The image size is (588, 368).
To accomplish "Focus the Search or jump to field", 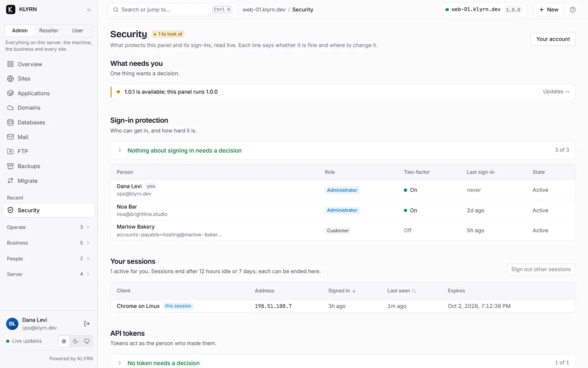I will 173,10.
